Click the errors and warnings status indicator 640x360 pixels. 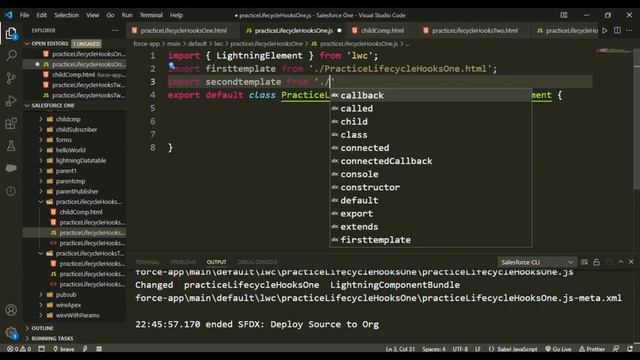[x=19, y=349]
